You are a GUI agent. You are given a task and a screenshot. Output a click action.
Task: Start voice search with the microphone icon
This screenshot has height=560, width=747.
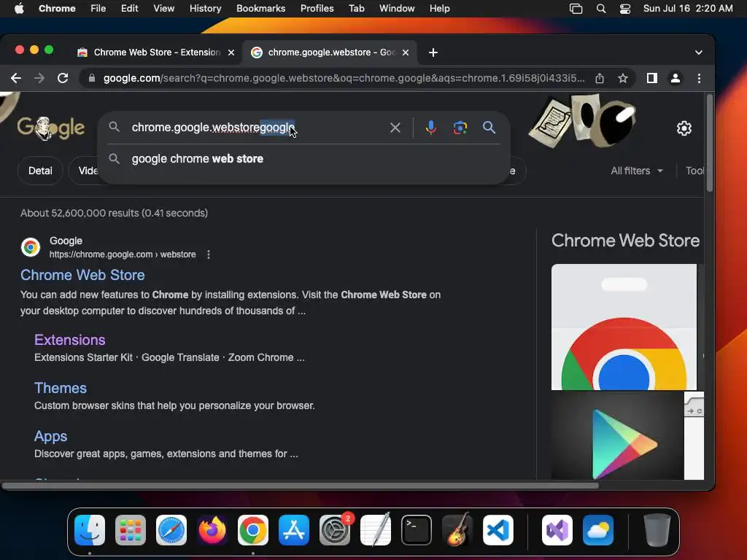click(430, 128)
